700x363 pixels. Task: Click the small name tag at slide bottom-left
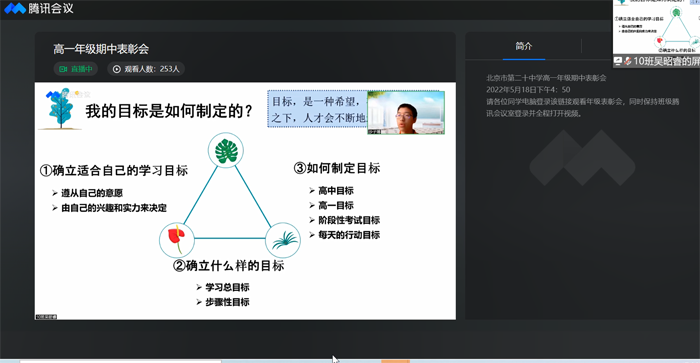(46, 317)
